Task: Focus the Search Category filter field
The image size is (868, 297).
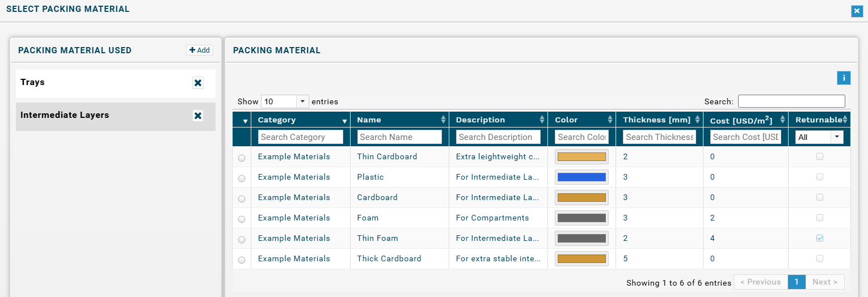Action: [301, 137]
